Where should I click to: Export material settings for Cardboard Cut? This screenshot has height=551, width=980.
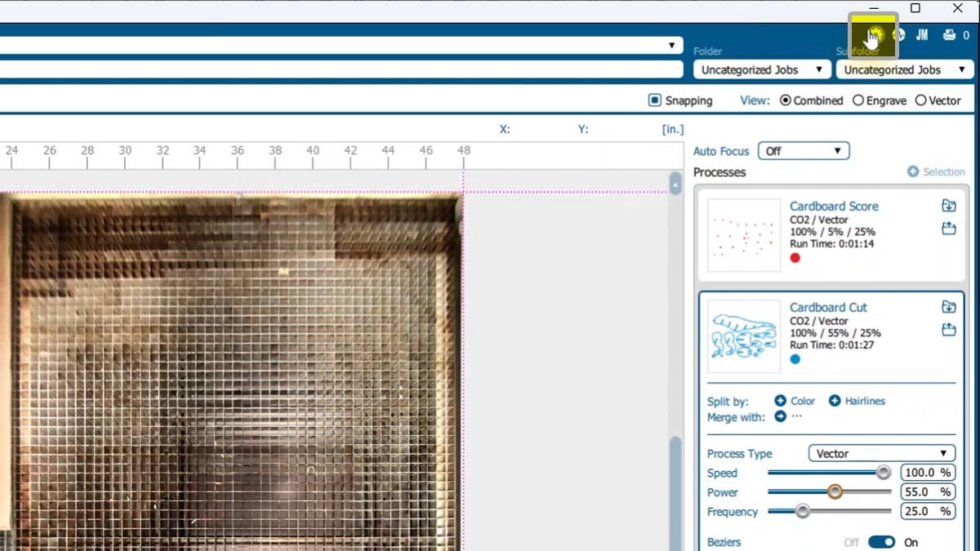(x=948, y=330)
